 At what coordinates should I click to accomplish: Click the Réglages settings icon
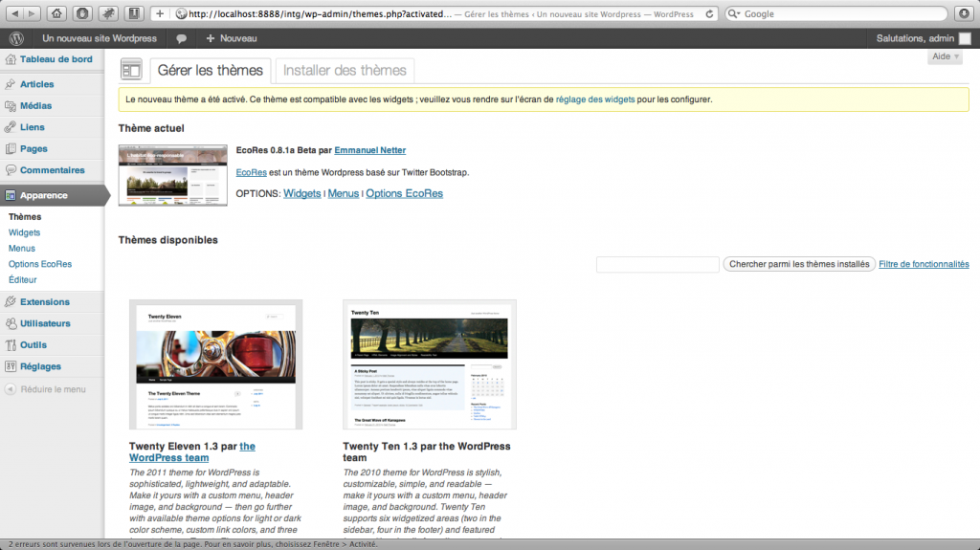tap(10, 367)
